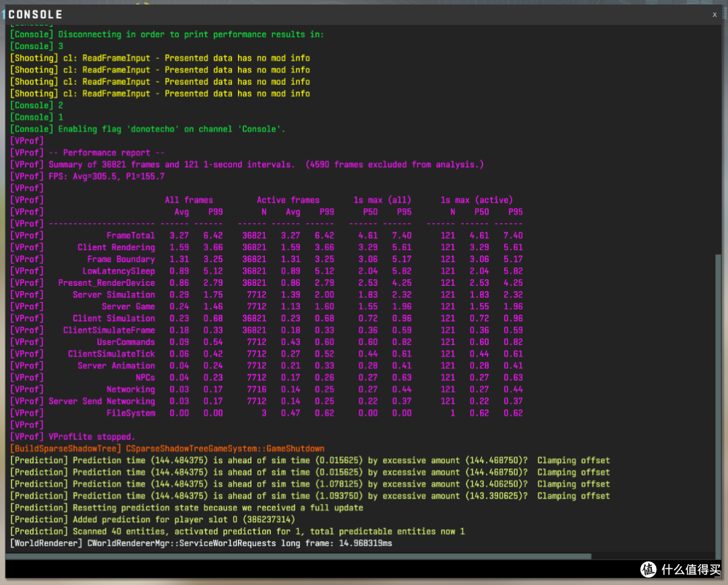The width and height of the screenshot is (728, 585).
Task: Select the Frame Boundary row label
Action: [x=121, y=259]
